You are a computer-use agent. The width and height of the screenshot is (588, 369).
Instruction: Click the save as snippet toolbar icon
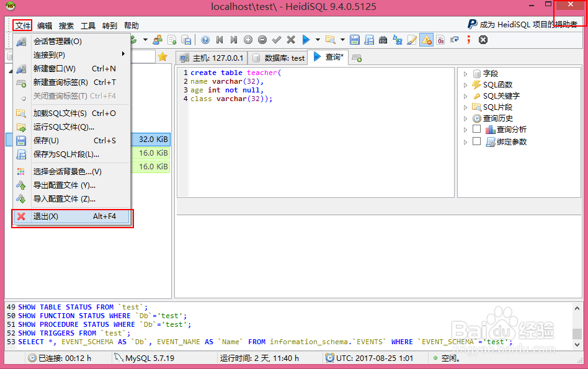tap(369, 40)
